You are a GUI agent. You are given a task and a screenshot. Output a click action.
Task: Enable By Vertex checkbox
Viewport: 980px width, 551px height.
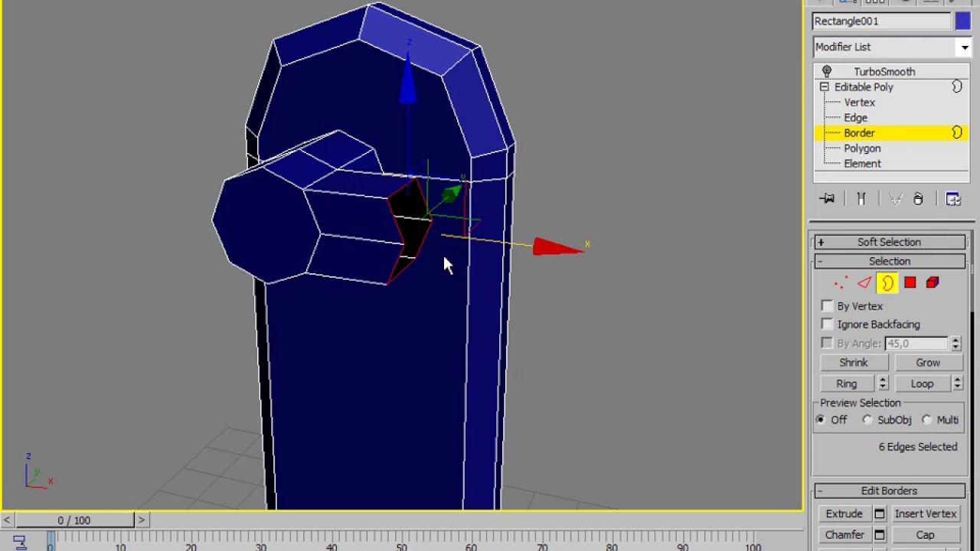click(827, 306)
